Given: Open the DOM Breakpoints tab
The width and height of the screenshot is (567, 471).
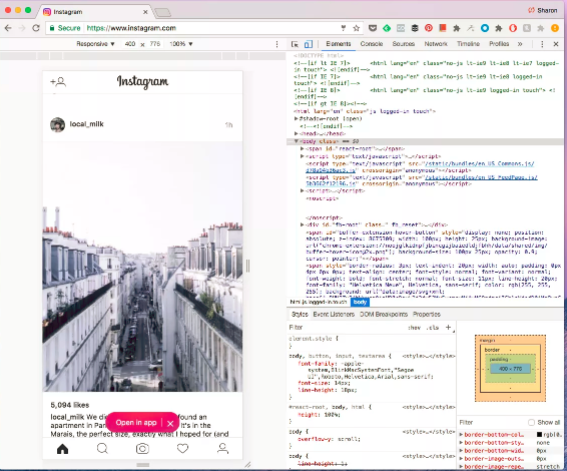Looking at the screenshot, I should coord(383,314).
